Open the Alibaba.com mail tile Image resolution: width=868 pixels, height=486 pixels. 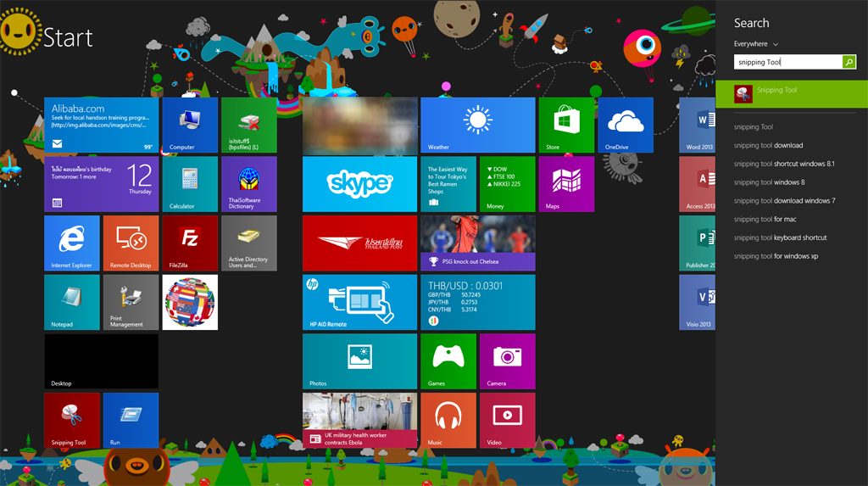(x=102, y=126)
